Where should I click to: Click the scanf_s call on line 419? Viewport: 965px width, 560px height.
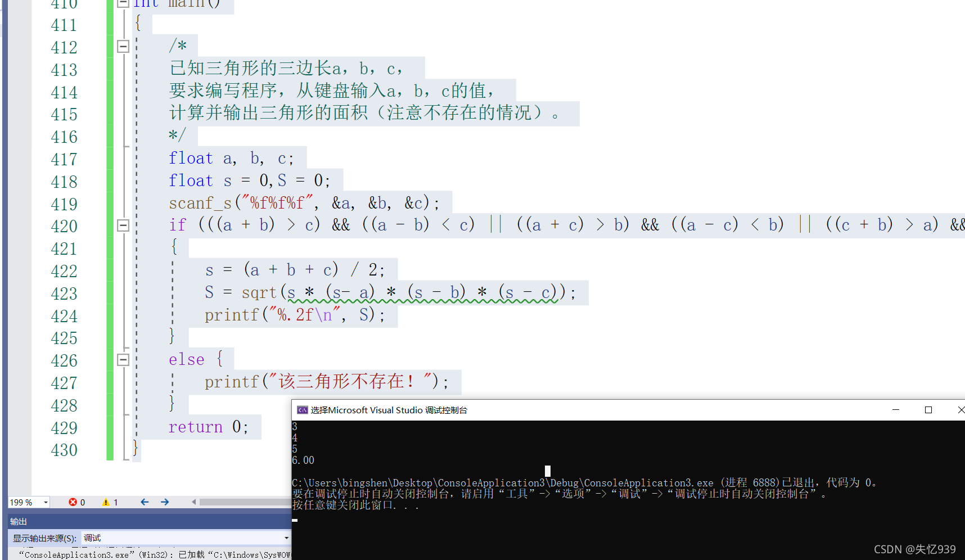[304, 203]
